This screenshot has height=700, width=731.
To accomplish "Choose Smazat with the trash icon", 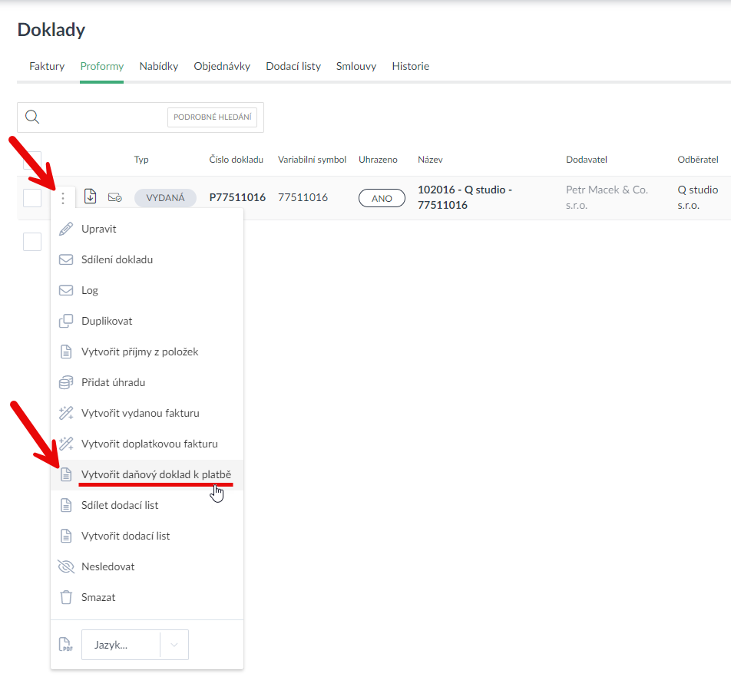I will click(98, 597).
